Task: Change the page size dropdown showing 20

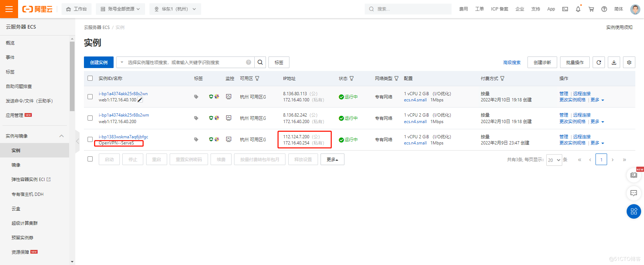Action: tap(554, 160)
